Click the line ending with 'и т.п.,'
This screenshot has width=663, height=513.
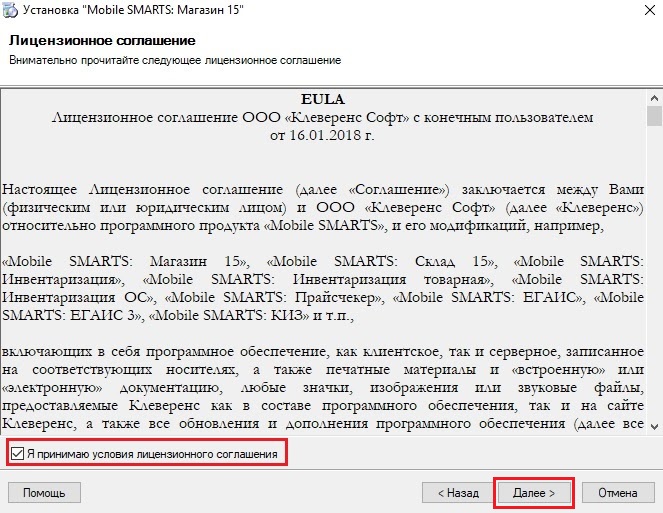coord(178,315)
